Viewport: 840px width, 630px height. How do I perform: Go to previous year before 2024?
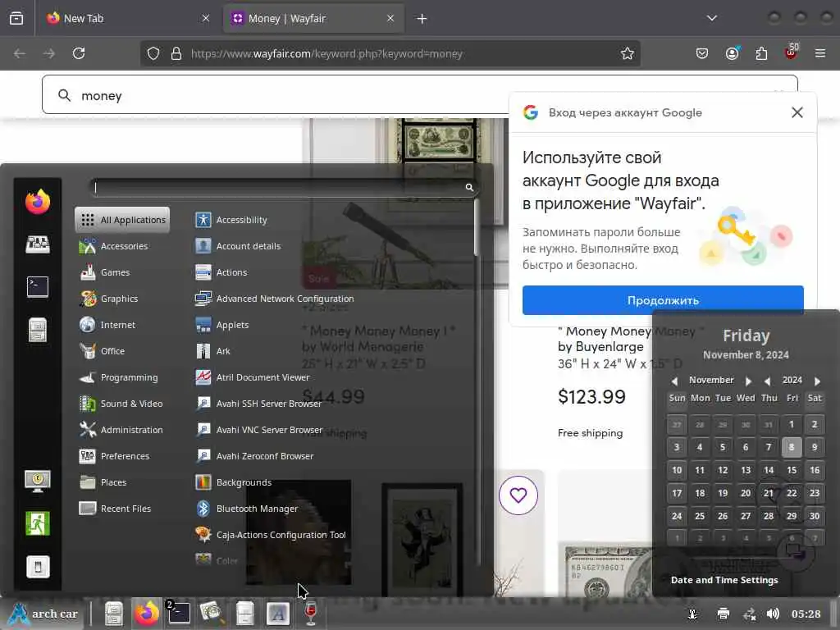(x=767, y=381)
